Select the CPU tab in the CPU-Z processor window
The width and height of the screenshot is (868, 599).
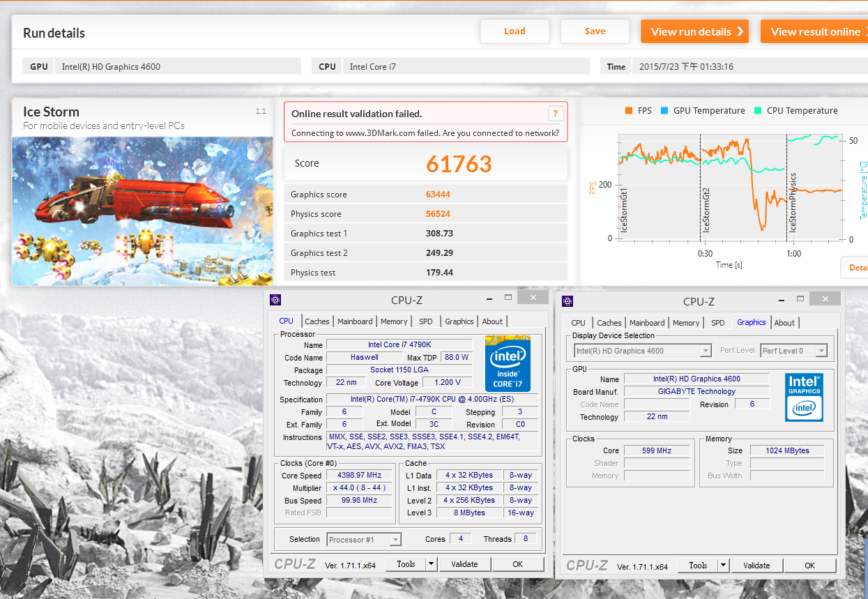287,321
